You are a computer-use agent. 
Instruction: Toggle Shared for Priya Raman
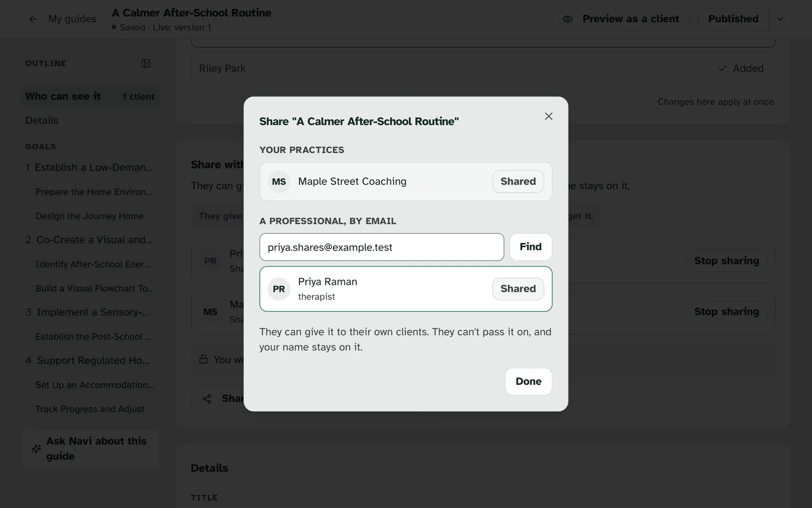pyautogui.click(x=518, y=289)
